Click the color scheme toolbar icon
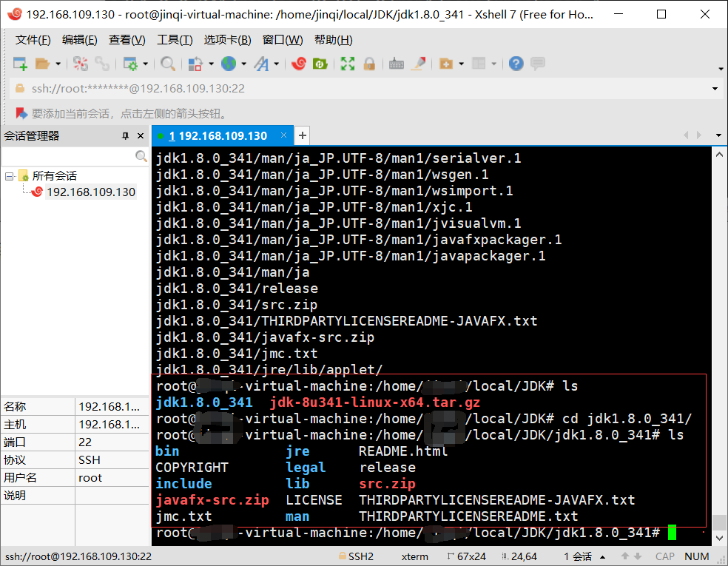Viewport: 728px width, 566px height. [x=195, y=64]
